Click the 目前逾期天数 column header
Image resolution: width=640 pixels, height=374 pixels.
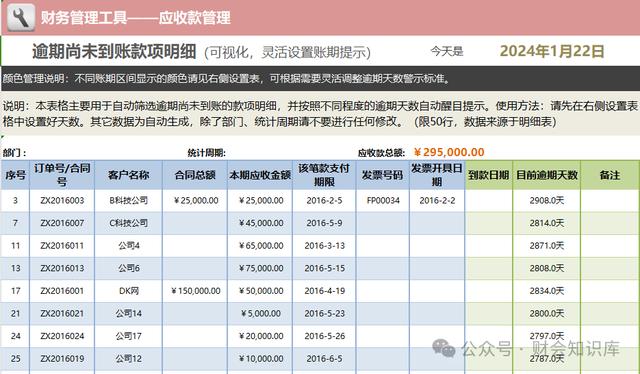coord(547,175)
